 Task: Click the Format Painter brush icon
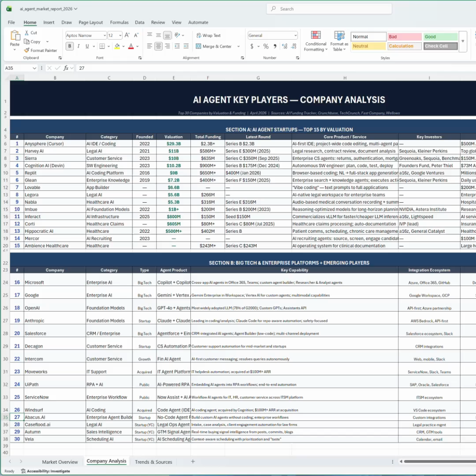tap(27, 50)
